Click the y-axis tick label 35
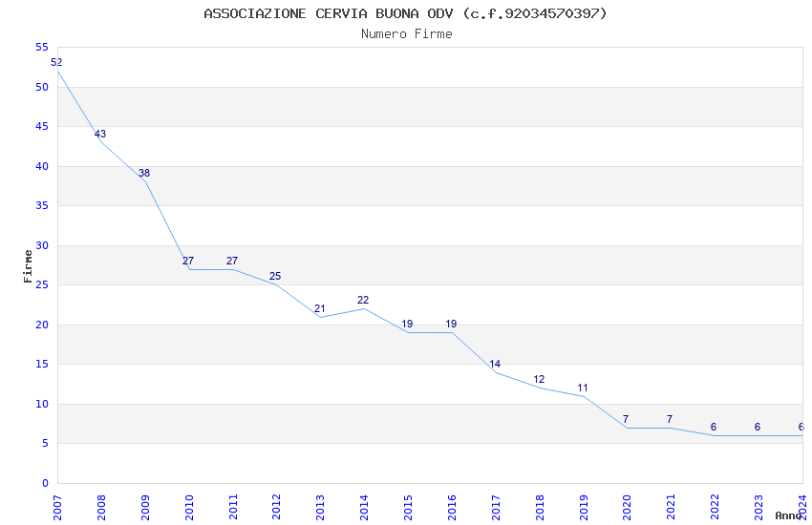The width and height of the screenshot is (812, 525). 42,205
